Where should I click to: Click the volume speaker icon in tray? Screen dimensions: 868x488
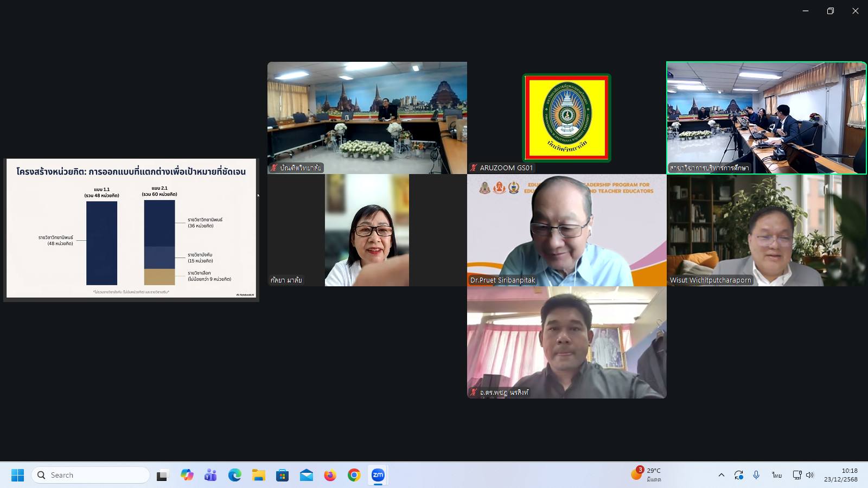coord(810,475)
